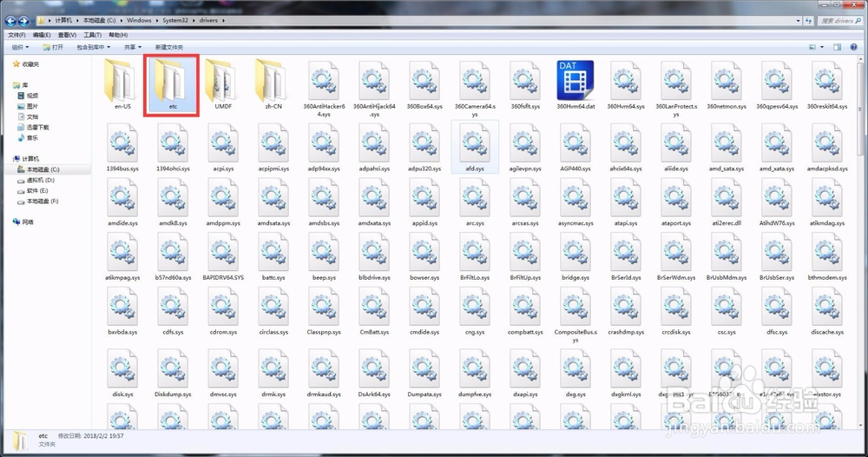Select 360Box64.sys driver file
The width and height of the screenshot is (868, 457).
click(424, 84)
